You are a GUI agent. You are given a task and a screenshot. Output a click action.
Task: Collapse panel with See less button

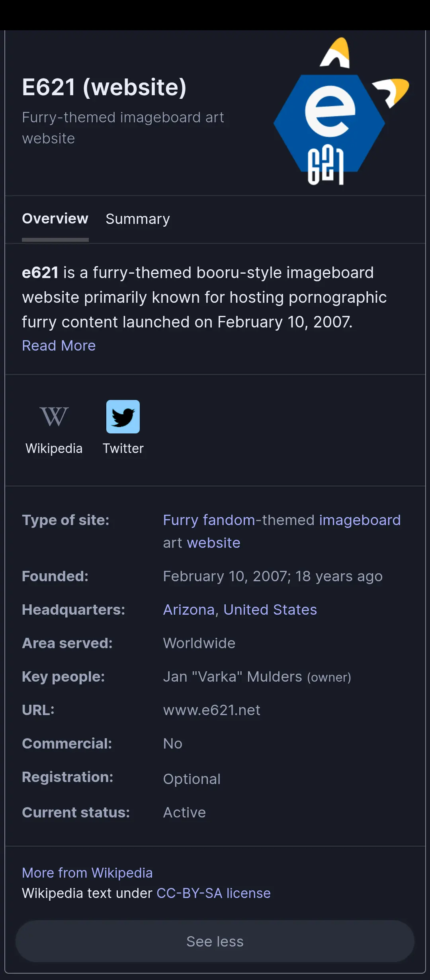pos(215,941)
